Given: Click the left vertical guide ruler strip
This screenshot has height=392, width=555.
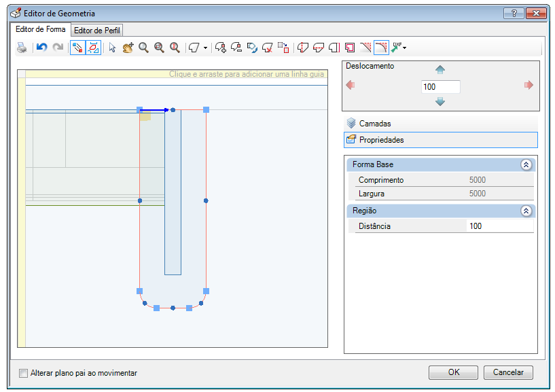Looking at the screenshot, I should [x=22, y=213].
